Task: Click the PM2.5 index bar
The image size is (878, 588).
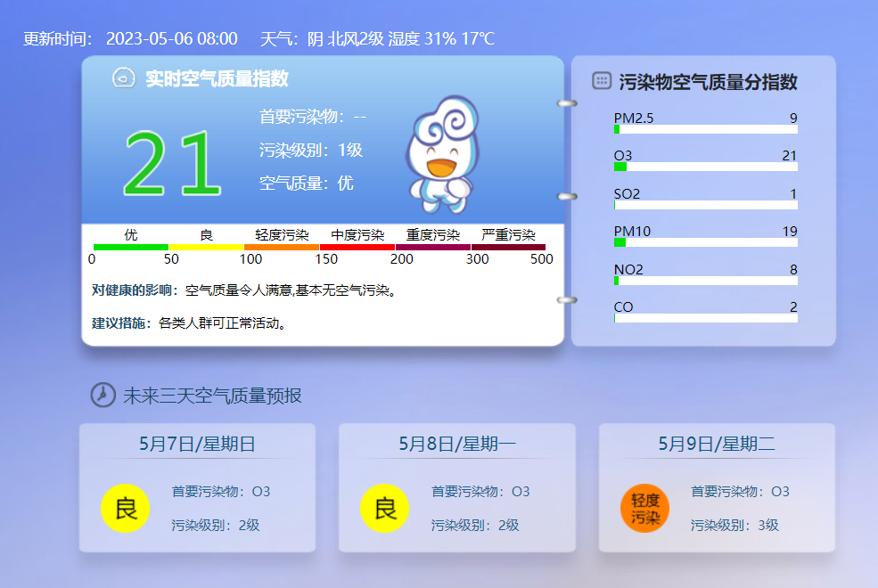Action: click(705, 129)
